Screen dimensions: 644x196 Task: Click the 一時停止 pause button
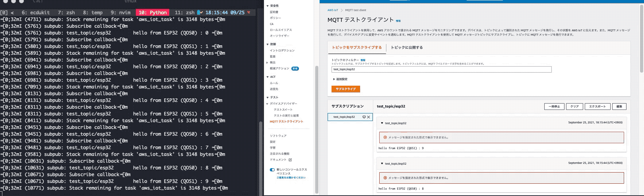click(x=555, y=106)
